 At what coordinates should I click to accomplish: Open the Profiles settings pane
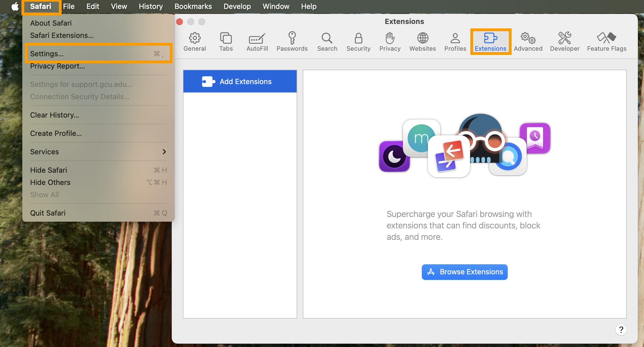[455, 42]
